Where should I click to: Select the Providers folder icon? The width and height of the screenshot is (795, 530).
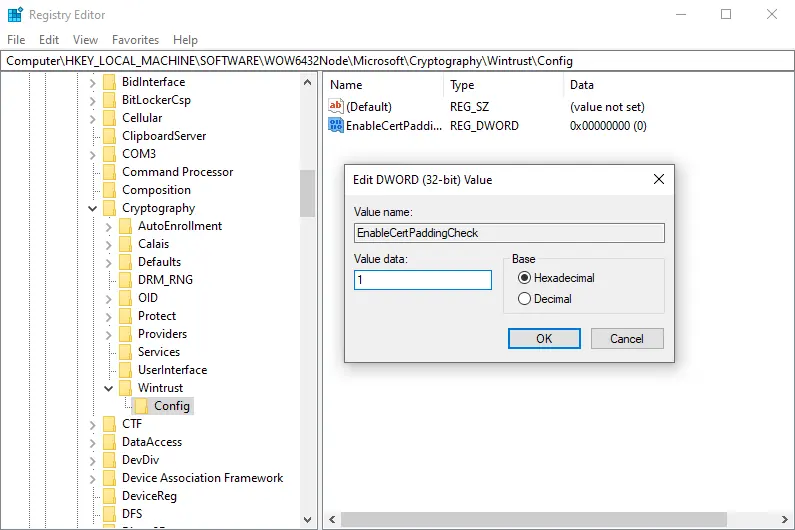[x=125, y=334]
